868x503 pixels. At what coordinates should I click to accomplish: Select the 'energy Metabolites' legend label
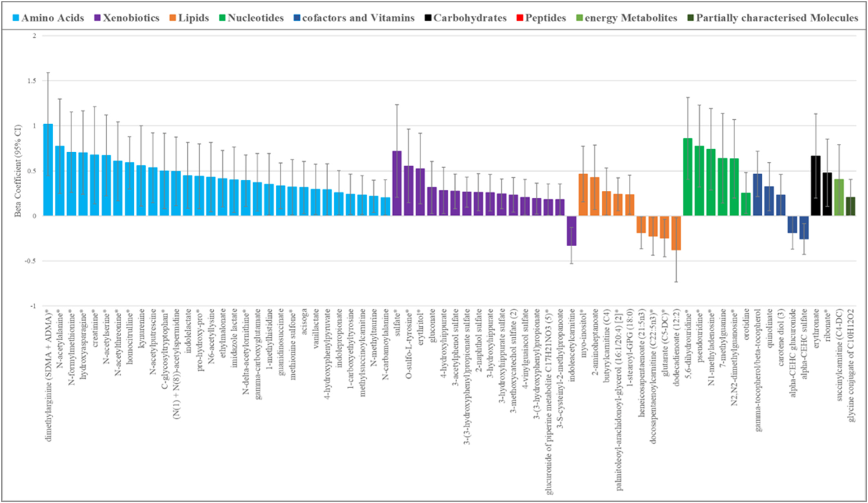point(631,18)
